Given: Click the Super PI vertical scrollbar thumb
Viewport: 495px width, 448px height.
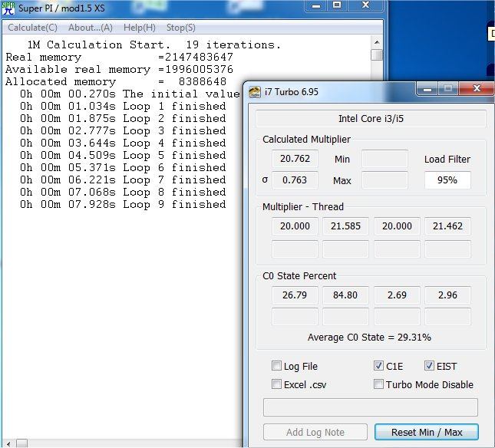Looking at the screenshot, I should click(377, 55).
